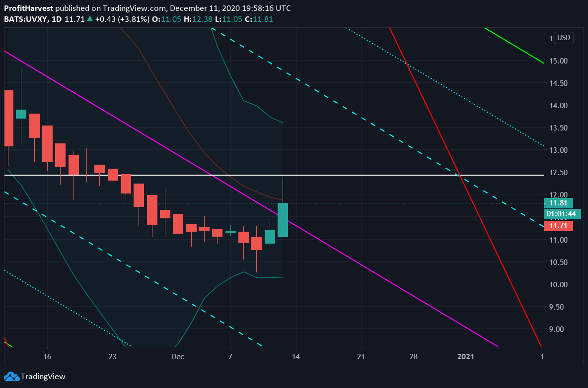
Task: Click the 2021 label on time axis
Action: [466, 357]
